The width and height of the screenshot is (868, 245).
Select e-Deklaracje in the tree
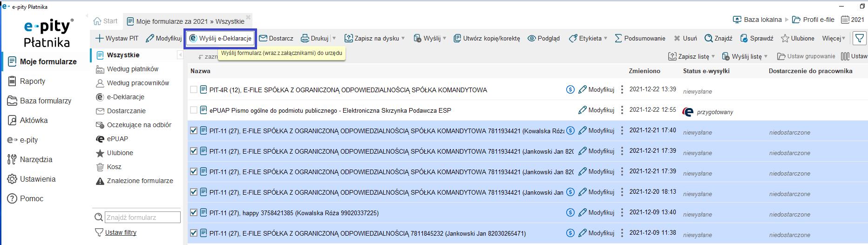tap(120, 97)
